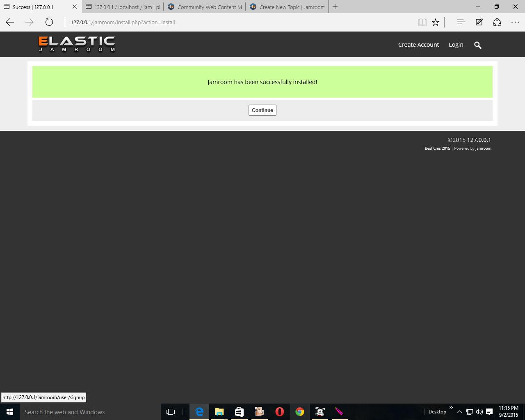Screen dimensions: 525x420
Task: Switch to Create New Topic Jamroom tab
Action: point(287,7)
